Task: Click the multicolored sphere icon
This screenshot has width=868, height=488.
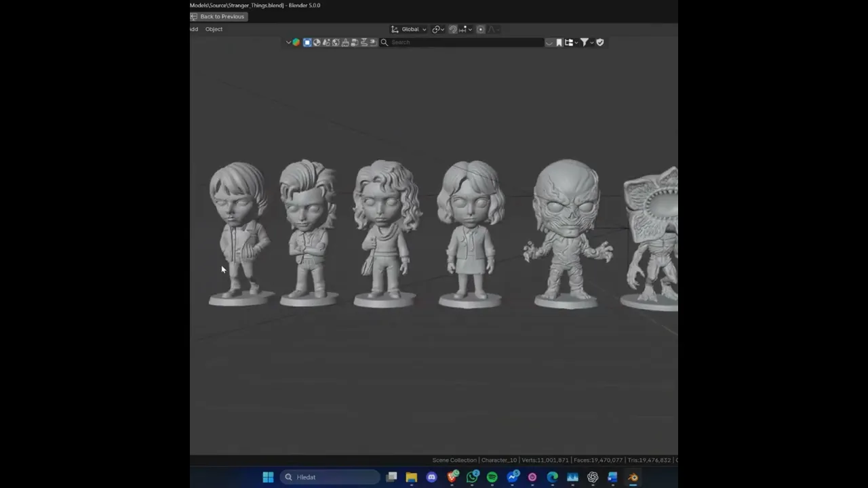Action: (296, 42)
